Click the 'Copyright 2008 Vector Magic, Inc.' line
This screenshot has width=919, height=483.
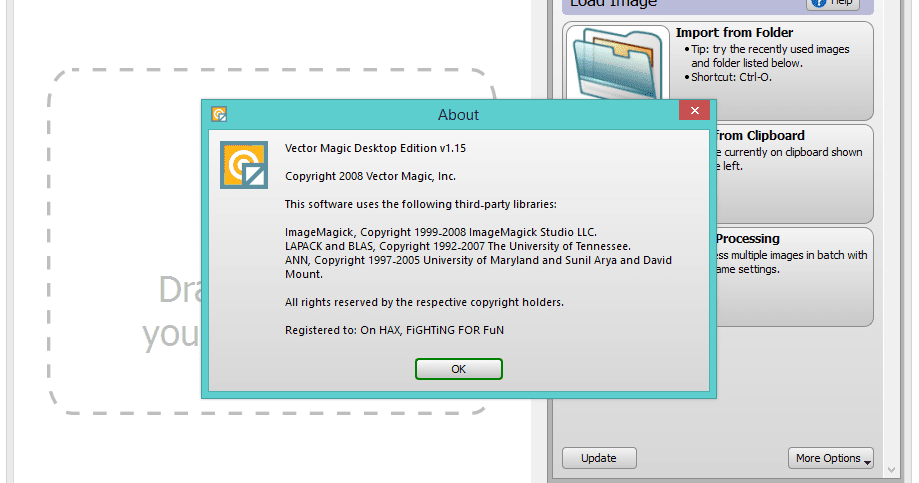[370, 176]
